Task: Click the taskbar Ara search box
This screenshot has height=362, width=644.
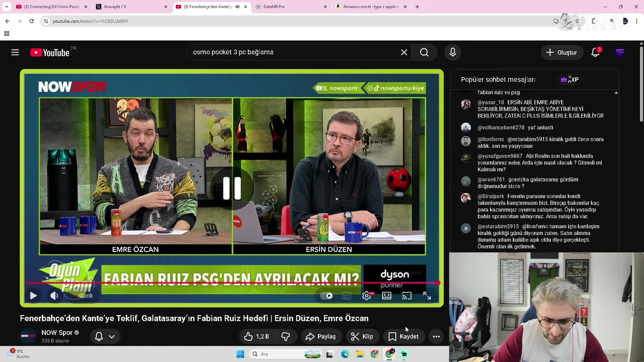Action: pos(285,354)
